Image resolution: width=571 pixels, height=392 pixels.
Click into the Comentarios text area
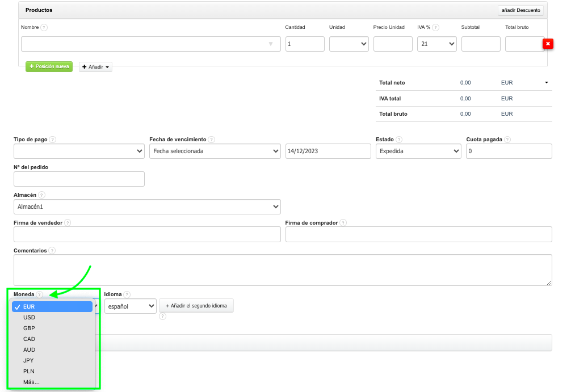pyautogui.click(x=283, y=269)
